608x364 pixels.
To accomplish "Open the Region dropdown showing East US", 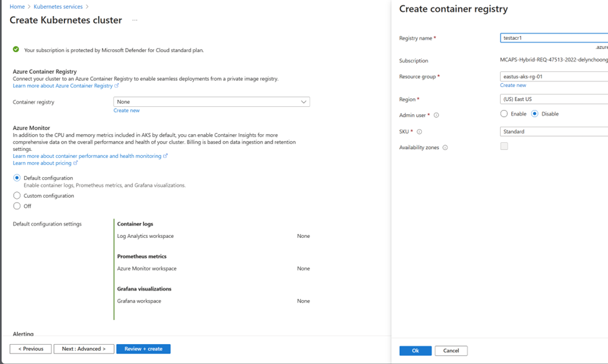I will coord(554,99).
